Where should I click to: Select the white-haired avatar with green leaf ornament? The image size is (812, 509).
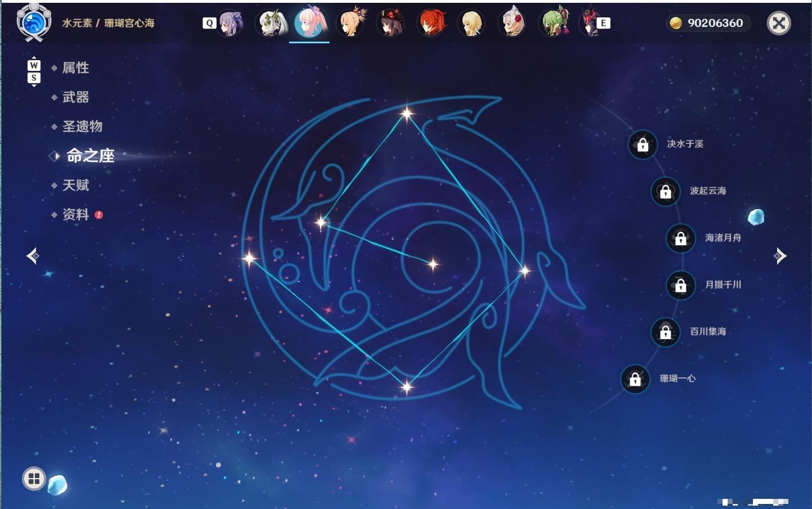pos(272,23)
